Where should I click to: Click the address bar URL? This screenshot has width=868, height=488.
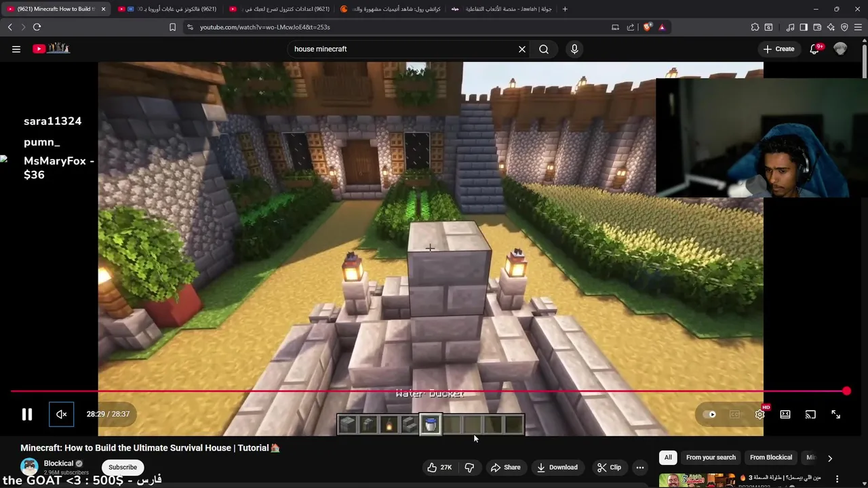(x=265, y=27)
